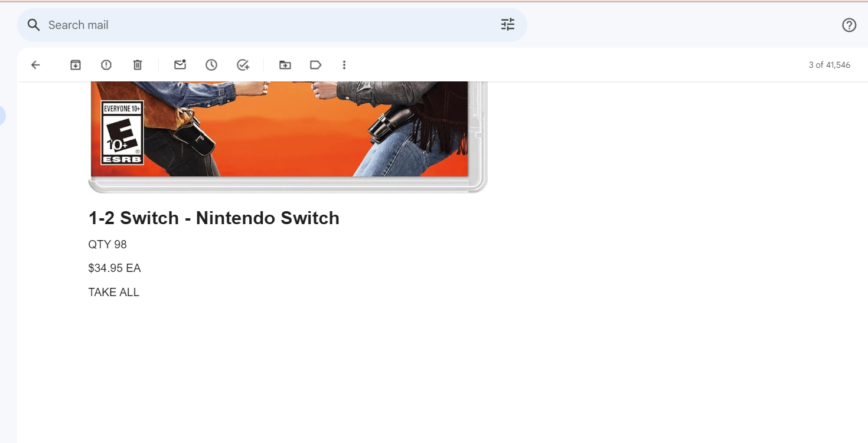This screenshot has height=443, width=868.
Task: Open More options three-dot menu
Action: [344, 65]
